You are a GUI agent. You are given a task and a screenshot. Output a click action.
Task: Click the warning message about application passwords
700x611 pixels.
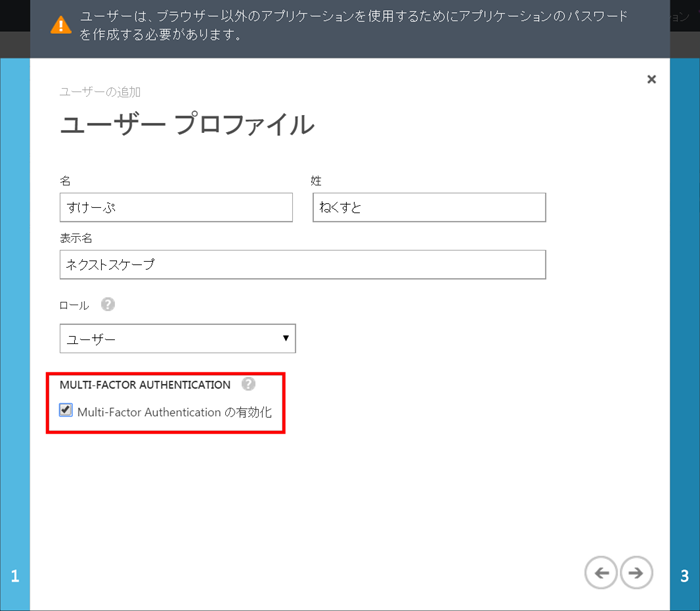click(354, 25)
